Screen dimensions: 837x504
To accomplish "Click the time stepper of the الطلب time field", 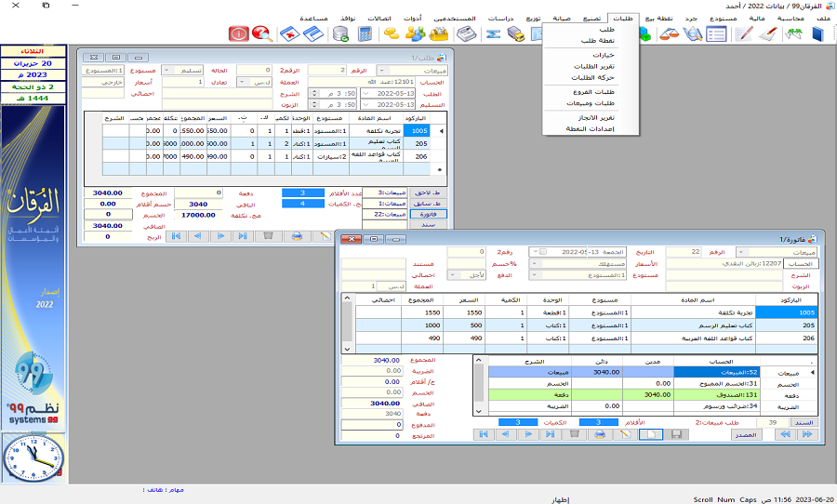I will tap(314, 93).
